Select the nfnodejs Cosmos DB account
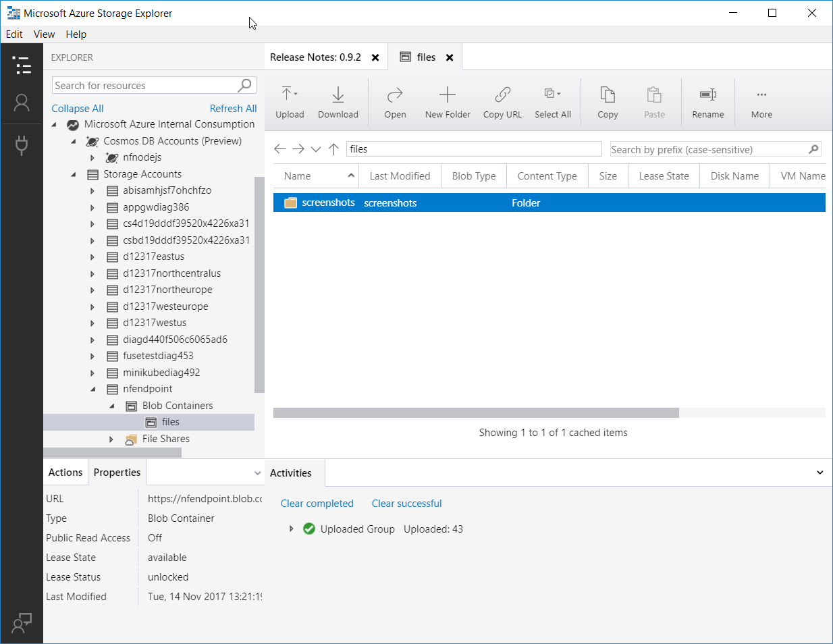Image resolution: width=833 pixels, height=644 pixels. tap(142, 157)
